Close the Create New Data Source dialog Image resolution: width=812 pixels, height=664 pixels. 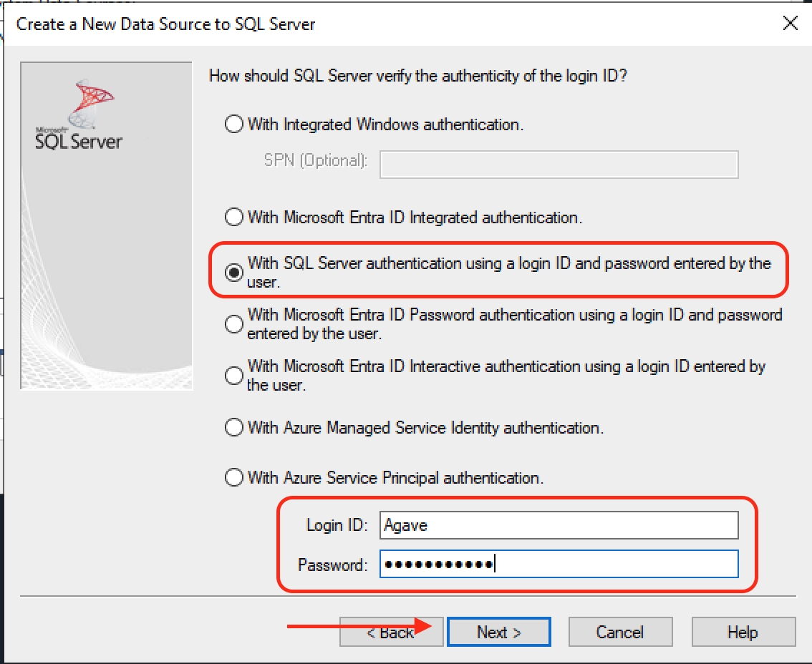click(790, 24)
